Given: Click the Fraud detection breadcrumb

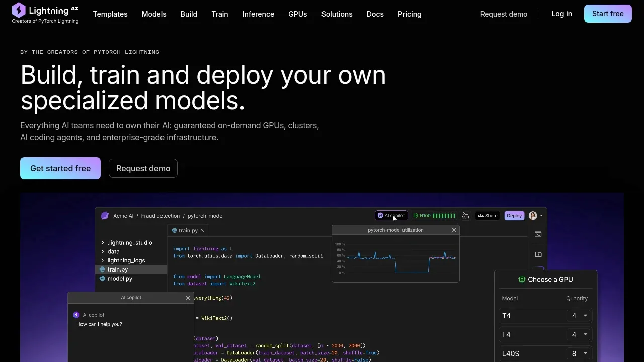Looking at the screenshot, I should tap(160, 216).
